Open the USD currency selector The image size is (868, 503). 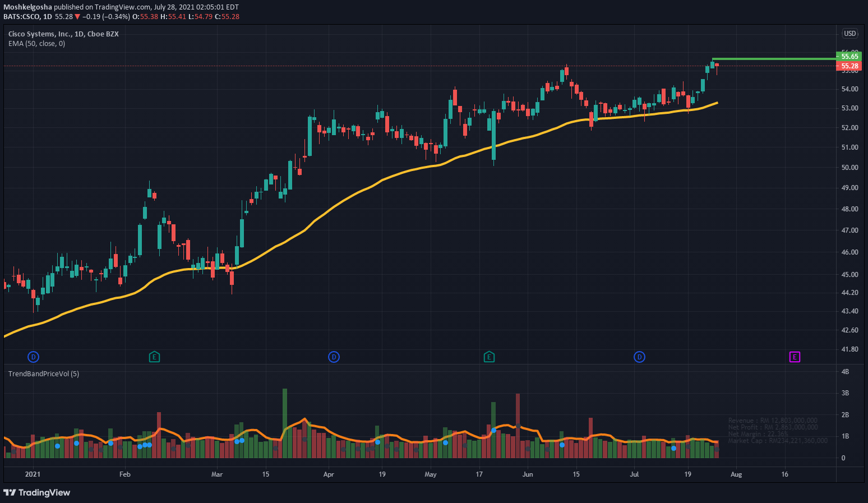tap(850, 34)
